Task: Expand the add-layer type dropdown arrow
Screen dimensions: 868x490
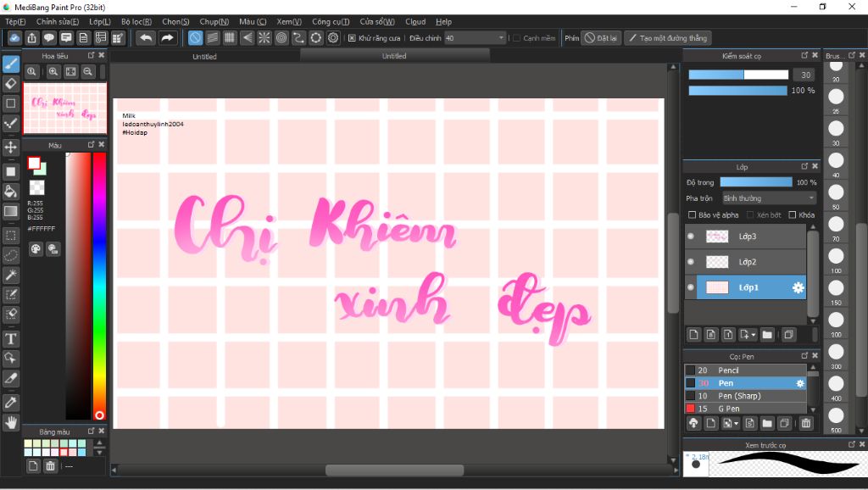Action: [754, 335]
